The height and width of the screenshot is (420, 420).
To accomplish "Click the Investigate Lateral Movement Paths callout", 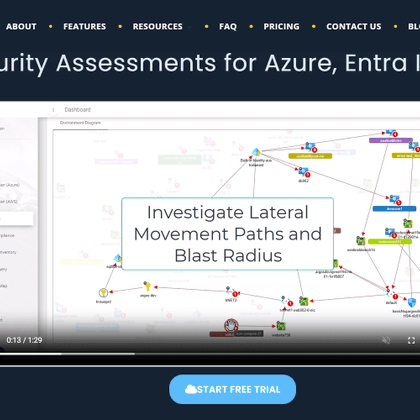I will (228, 234).
